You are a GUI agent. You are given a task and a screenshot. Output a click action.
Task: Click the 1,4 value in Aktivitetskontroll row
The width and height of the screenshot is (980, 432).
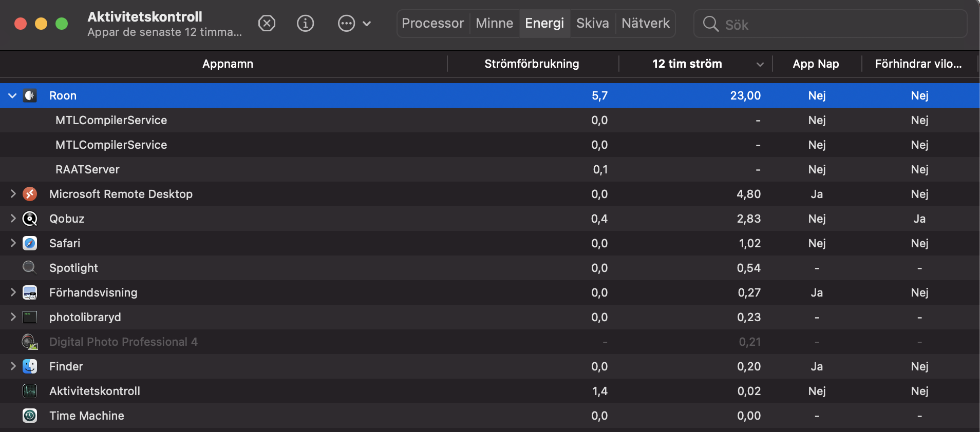[x=599, y=391]
